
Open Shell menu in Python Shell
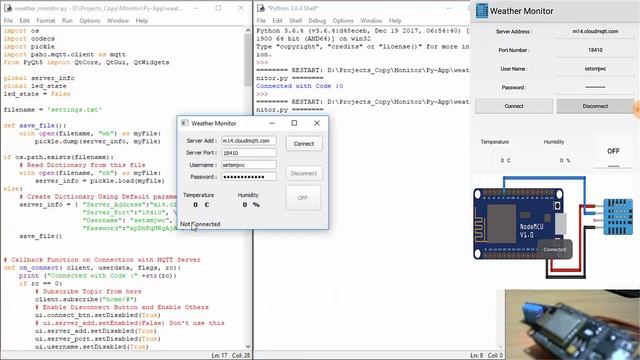pyautogui.click(x=296, y=20)
